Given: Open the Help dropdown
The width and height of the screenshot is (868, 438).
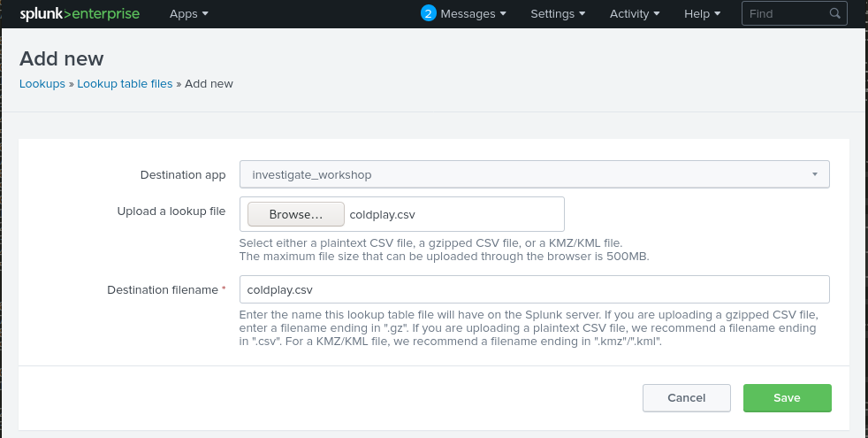Looking at the screenshot, I should pos(703,14).
